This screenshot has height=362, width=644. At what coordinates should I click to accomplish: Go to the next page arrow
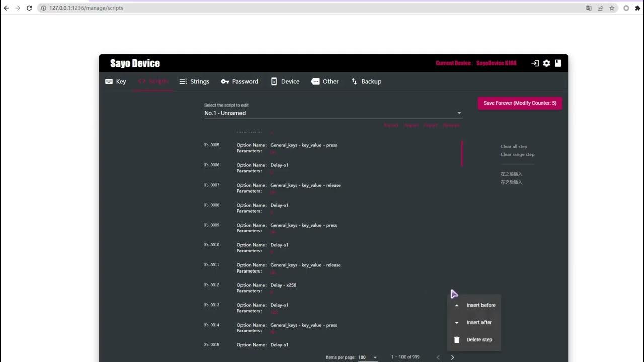click(x=452, y=357)
